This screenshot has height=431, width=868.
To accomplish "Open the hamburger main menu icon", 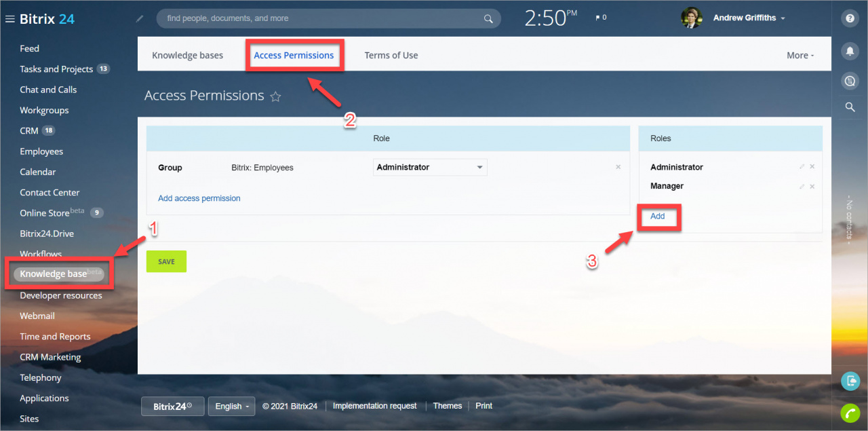I will [10, 19].
